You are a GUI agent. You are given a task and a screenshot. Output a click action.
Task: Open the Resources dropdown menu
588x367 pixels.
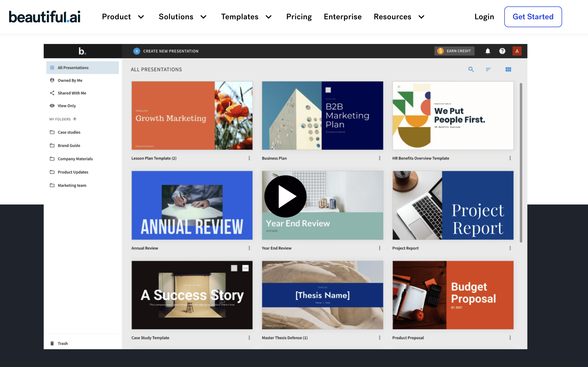coord(399,17)
